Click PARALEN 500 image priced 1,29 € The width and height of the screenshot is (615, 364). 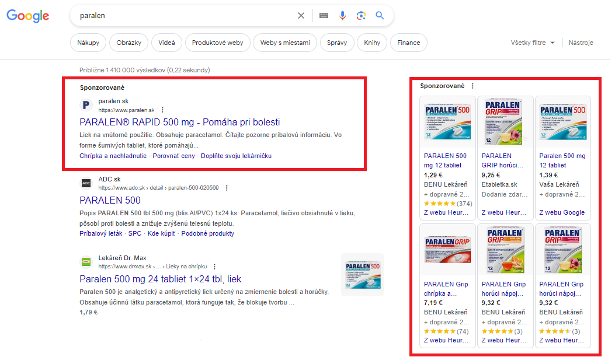(447, 122)
